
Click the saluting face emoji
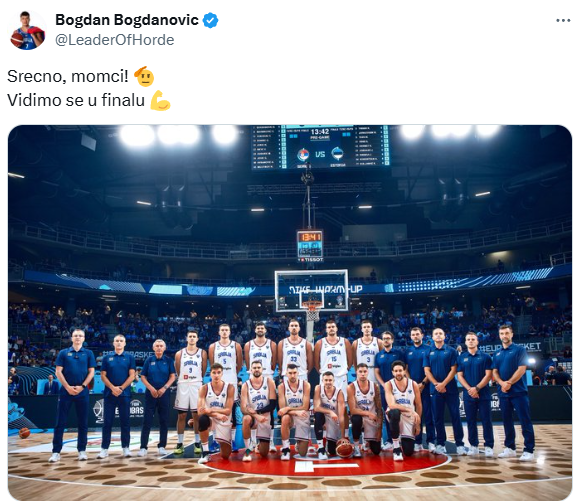[144, 76]
